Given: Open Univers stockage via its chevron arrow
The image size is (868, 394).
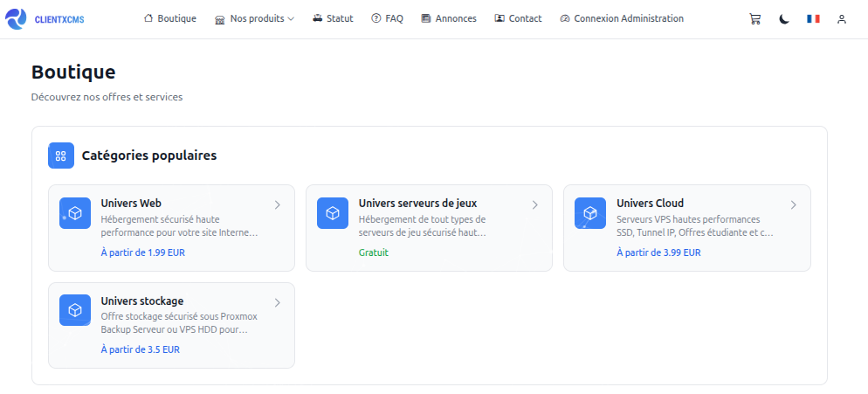Looking at the screenshot, I should pyautogui.click(x=277, y=303).
